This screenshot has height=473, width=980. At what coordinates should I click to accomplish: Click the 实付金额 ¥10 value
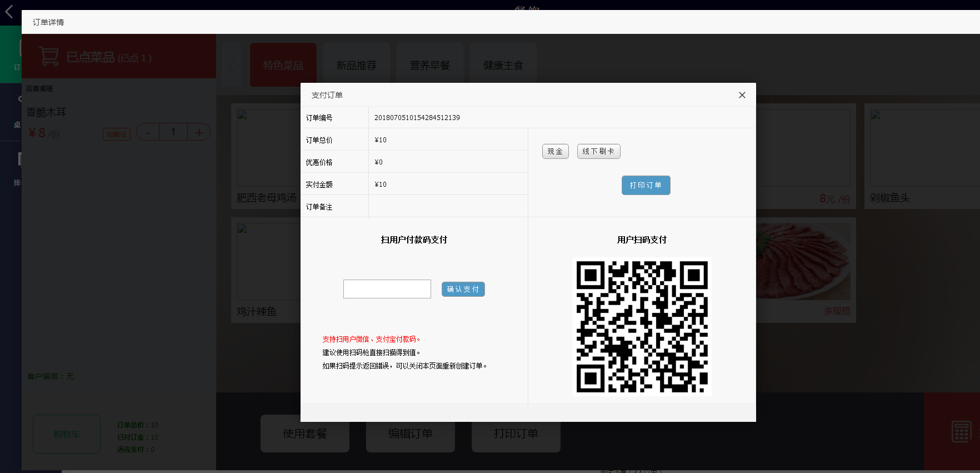click(381, 184)
